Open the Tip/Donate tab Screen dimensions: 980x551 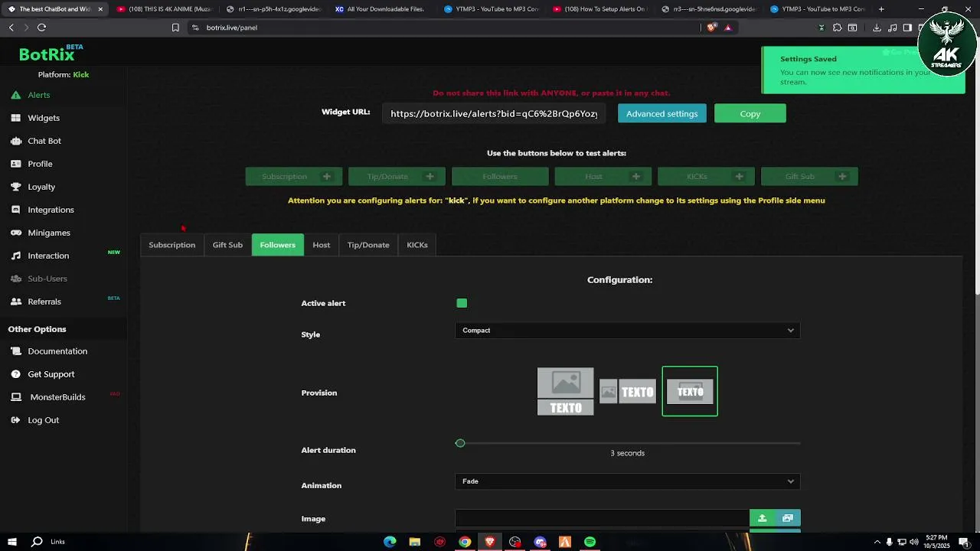click(368, 245)
